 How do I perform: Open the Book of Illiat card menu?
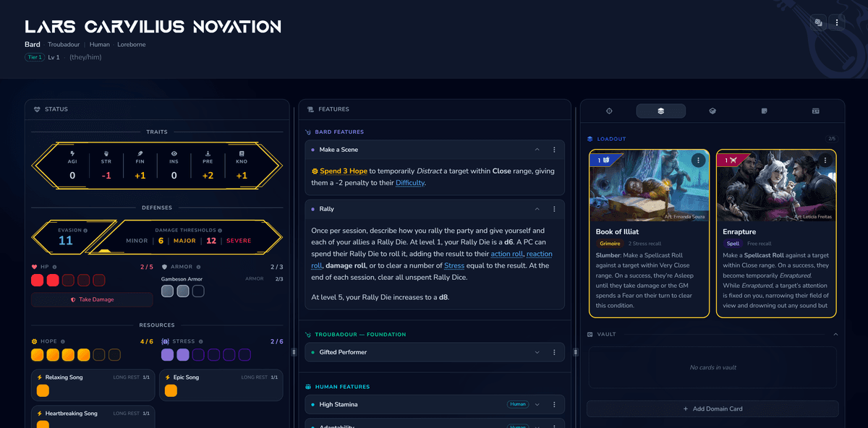pos(697,160)
